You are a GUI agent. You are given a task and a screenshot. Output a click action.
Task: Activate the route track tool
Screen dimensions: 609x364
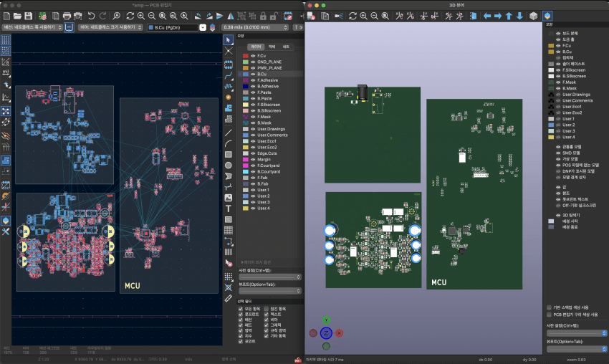(229, 75)
